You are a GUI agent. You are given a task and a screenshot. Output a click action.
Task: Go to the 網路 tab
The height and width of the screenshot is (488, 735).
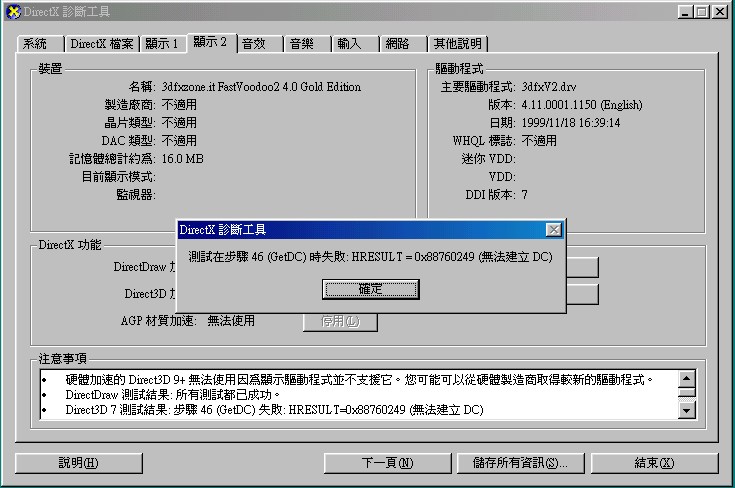click(403, 44)
